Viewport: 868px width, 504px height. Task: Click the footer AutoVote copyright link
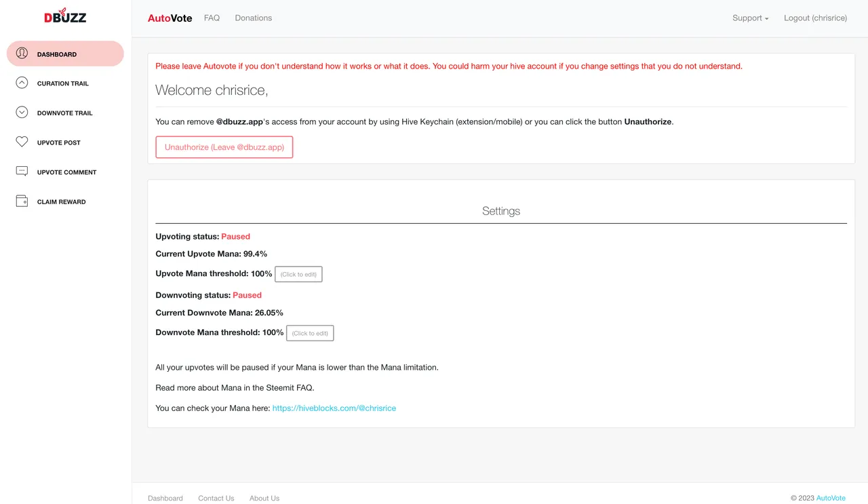point(831,498)
